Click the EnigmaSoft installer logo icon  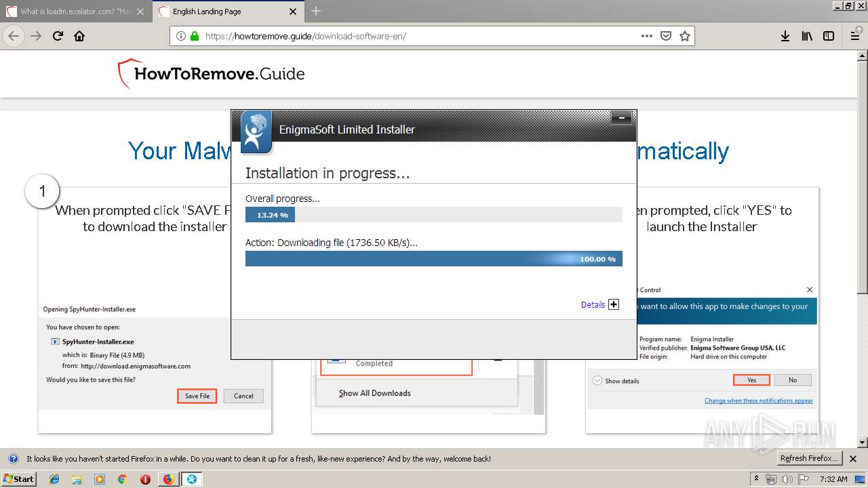(x=256, y=131)
